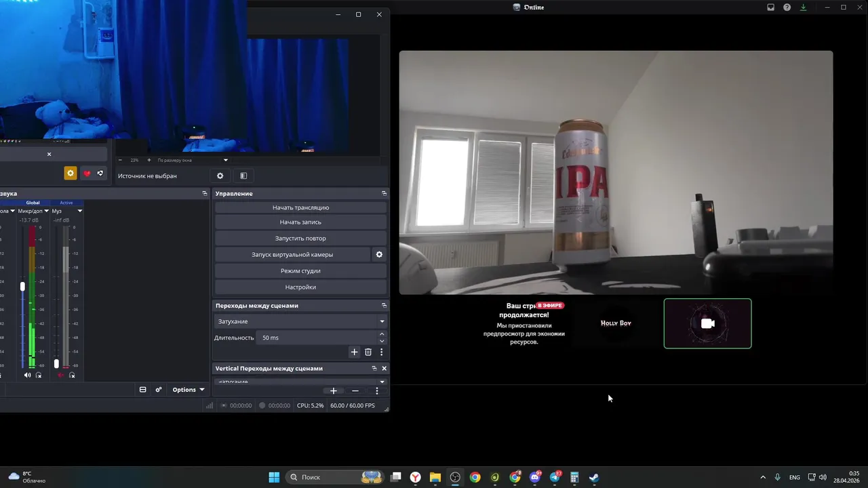The image size is (868, 488).
Task: Float the audio mixer dock
Action: point(204,193)
